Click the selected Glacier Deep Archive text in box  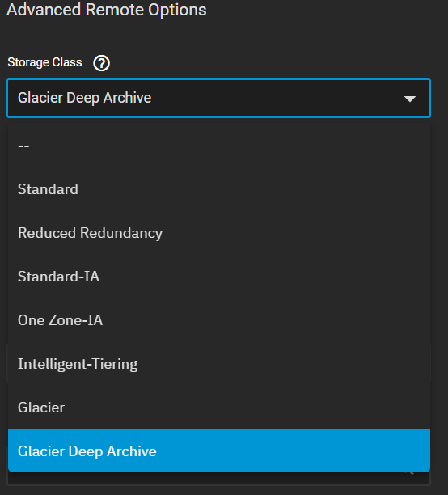[85, 98]
